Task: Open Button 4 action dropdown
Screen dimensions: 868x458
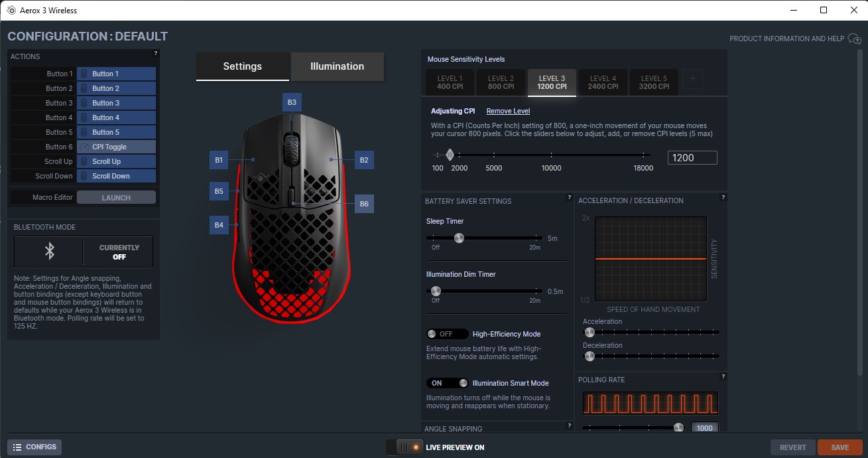Action: tap(116, 117)
